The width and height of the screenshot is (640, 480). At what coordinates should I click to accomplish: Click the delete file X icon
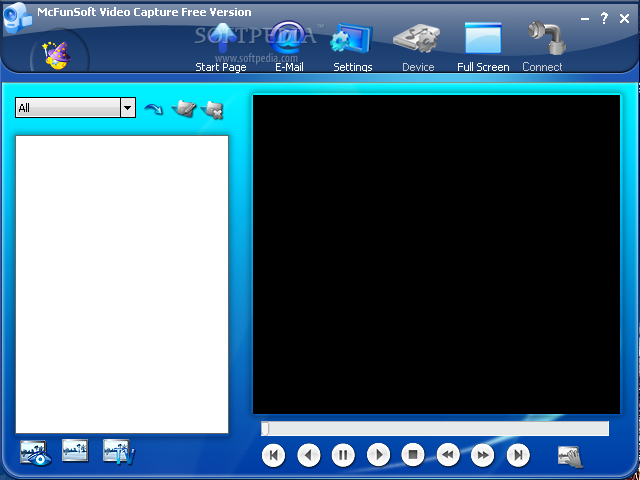[x=212, y=110]
